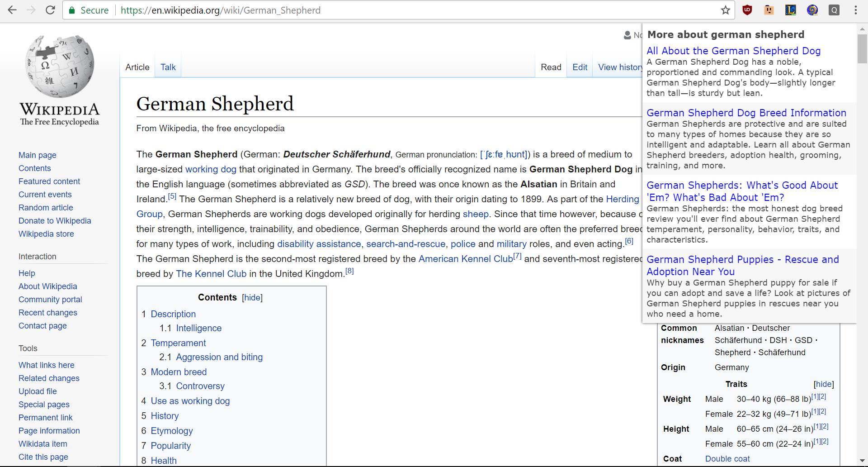Click the Main page sidebar link
This screenshot has width=868, height=467.
(x=38, y=155)
